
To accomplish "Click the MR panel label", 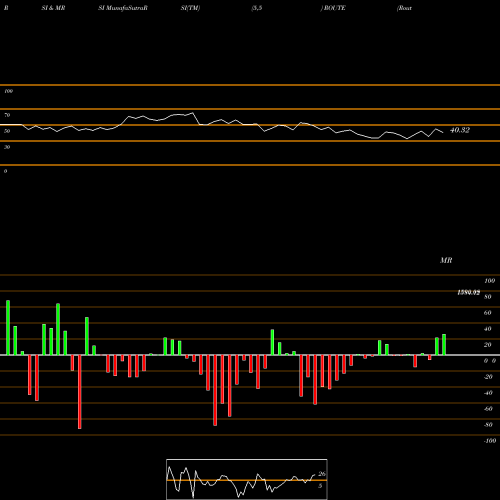I will (x=446, y=260).
